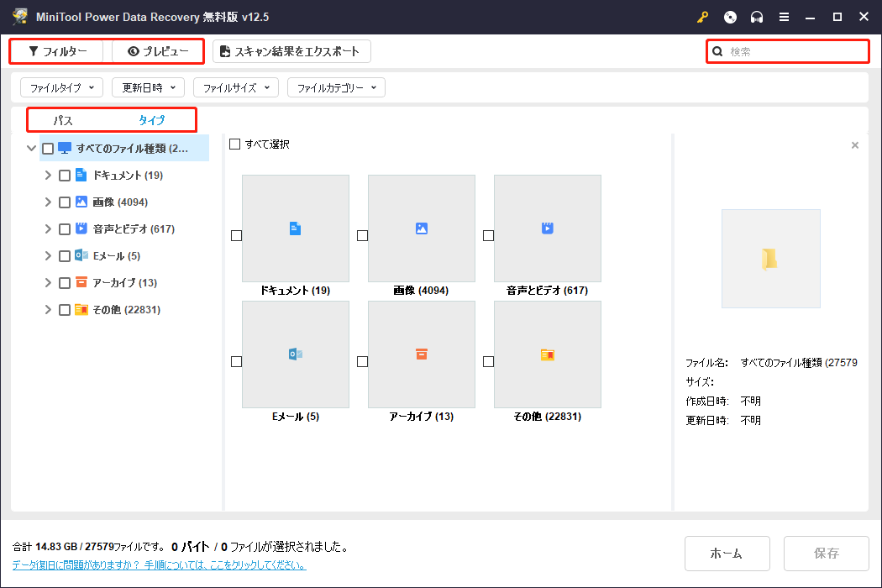Click the ホーム button
Image resolution: width=882 pixels, height=588 pixels.
[x=727, y=553]
